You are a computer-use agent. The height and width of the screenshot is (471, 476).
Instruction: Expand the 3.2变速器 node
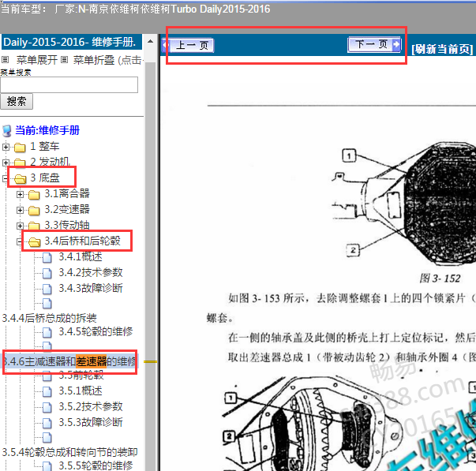[x=20, y=210]
